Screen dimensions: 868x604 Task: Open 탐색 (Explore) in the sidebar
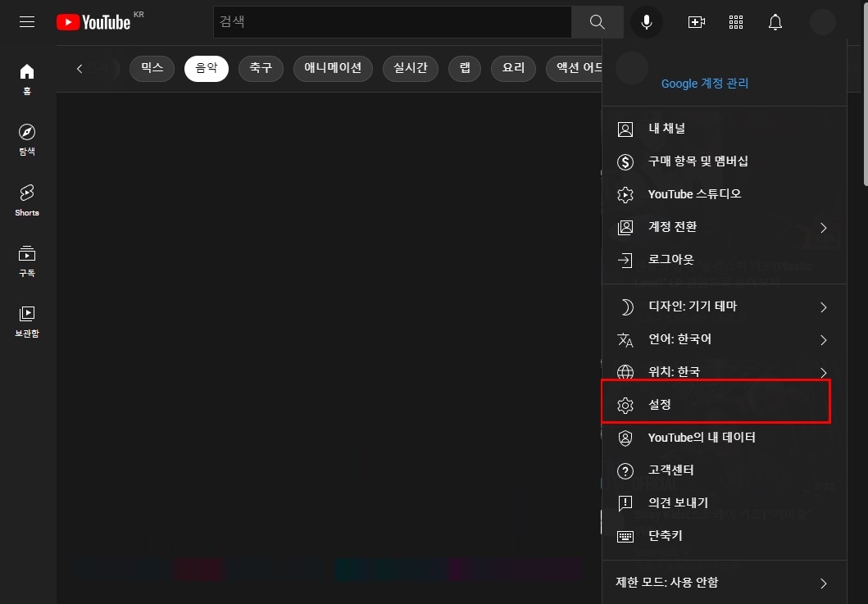coord(26,139)
